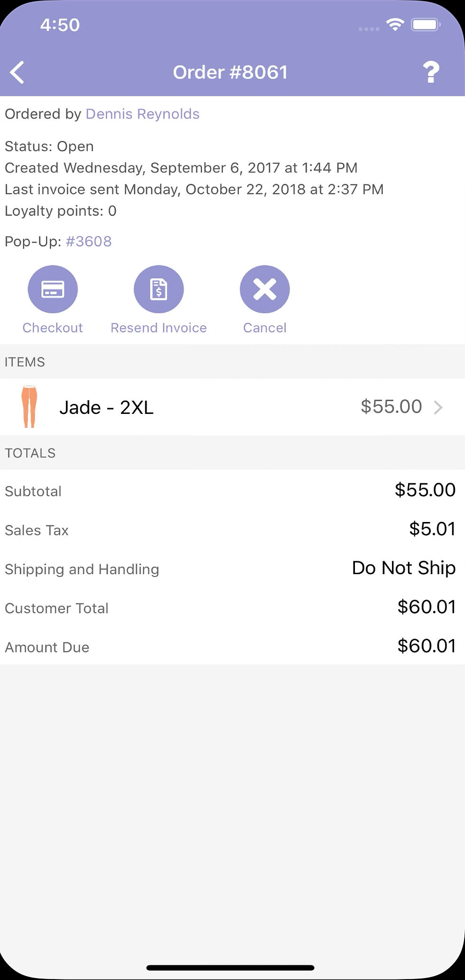
Task: Collapse the order by tapping the back arrow
Action: click(x=17, y=72)
